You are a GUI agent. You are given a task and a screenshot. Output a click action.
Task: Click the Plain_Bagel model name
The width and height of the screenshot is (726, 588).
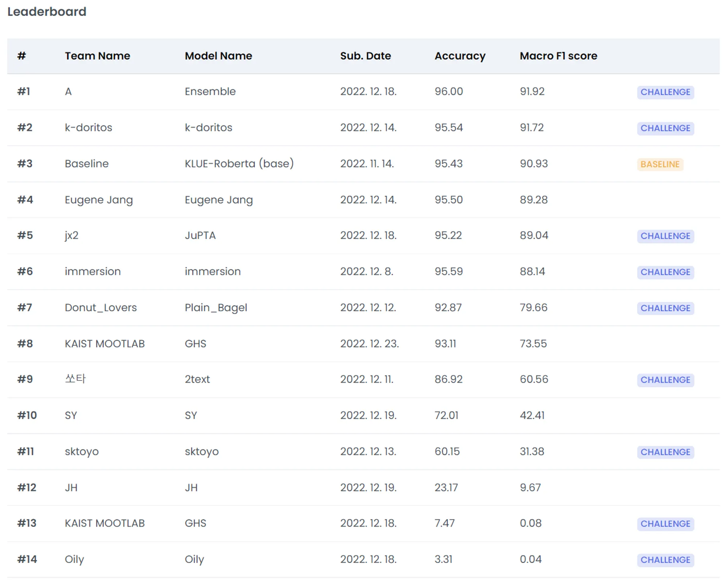[x=216, y=308]
